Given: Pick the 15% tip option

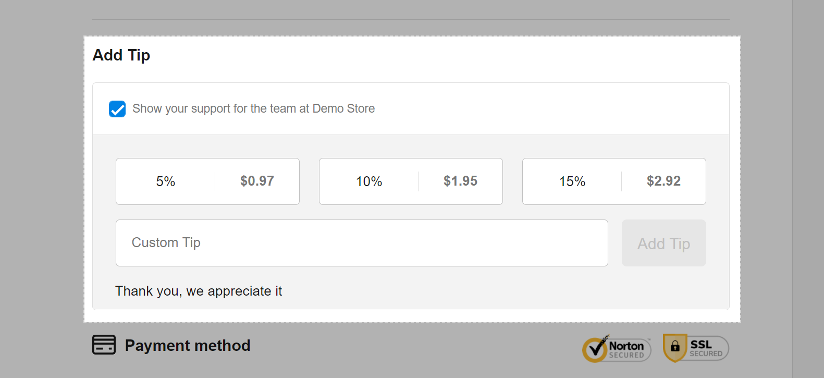Looking at the screenshot, I should (x=614, y=181).
